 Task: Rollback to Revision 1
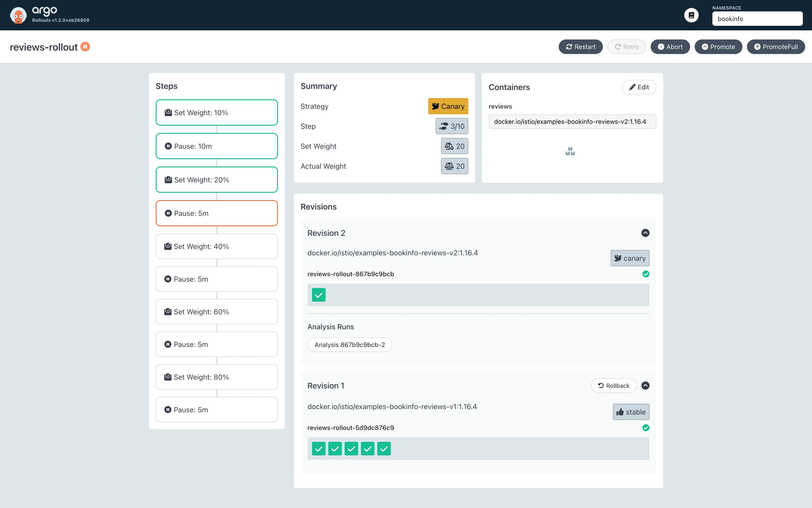tap(613, 385)
